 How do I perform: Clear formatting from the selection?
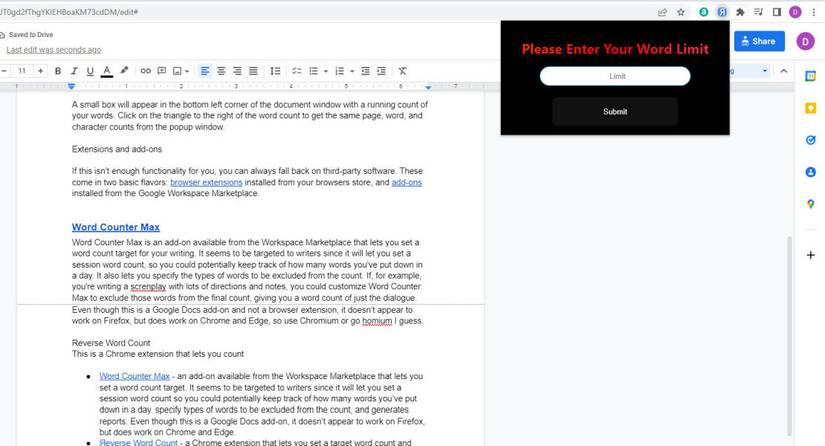click(x=403, y=71)
